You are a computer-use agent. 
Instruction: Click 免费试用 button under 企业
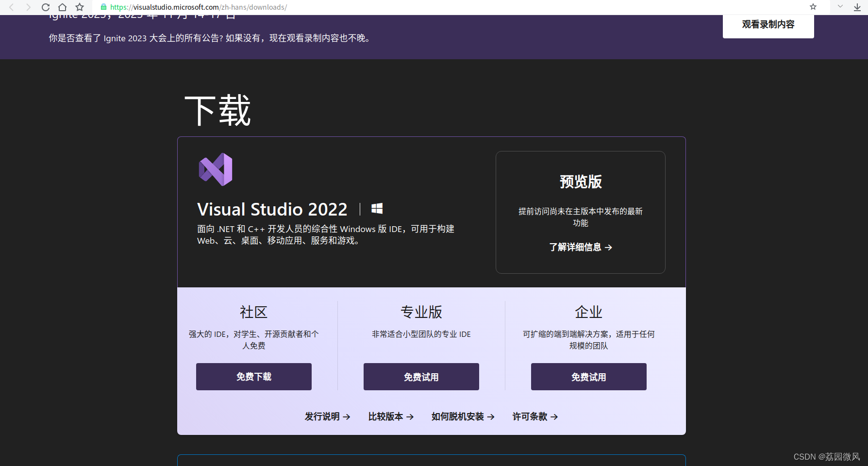click(589, 377)
